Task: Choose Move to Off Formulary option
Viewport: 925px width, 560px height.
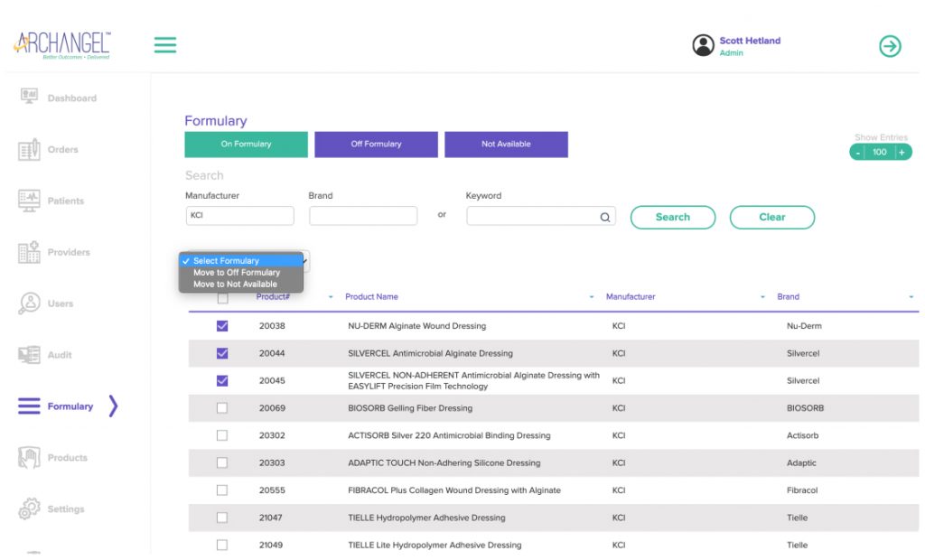Action: tap(237, 273)
